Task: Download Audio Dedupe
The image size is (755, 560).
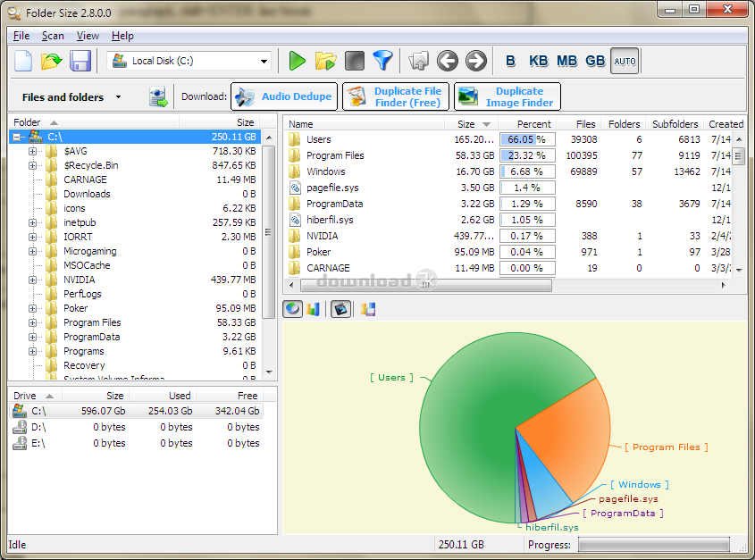Action: point(285,96)
